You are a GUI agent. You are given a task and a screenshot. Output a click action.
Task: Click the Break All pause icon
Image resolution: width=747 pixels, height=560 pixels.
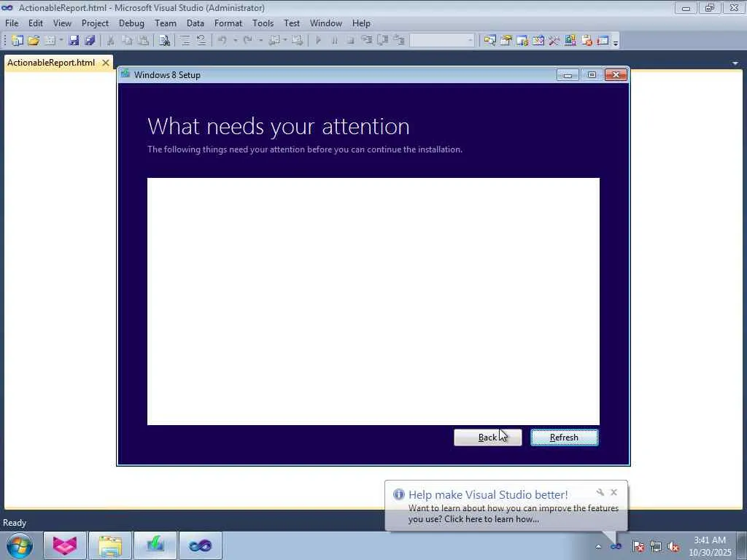pos(334,41)
